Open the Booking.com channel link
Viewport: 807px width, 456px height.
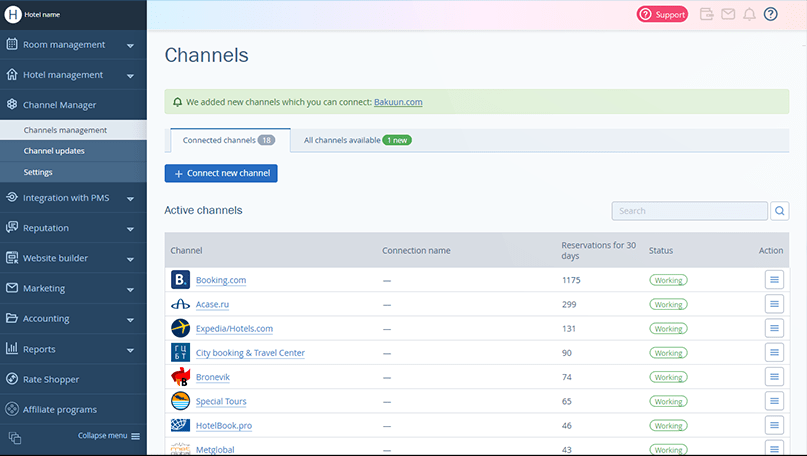click(221, 280)
